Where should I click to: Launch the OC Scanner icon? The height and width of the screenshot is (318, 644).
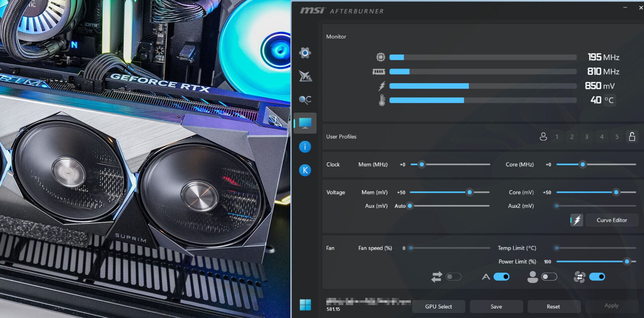click(305, 100)
